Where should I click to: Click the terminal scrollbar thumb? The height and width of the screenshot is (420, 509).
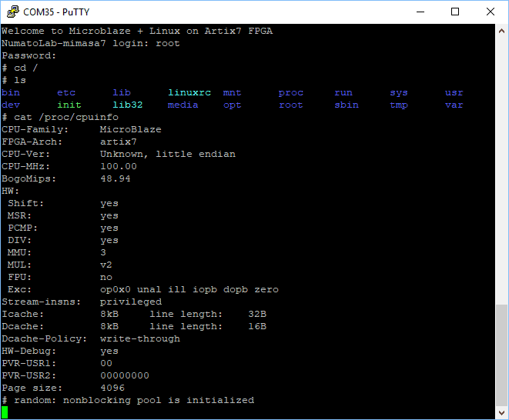[501, 354]
